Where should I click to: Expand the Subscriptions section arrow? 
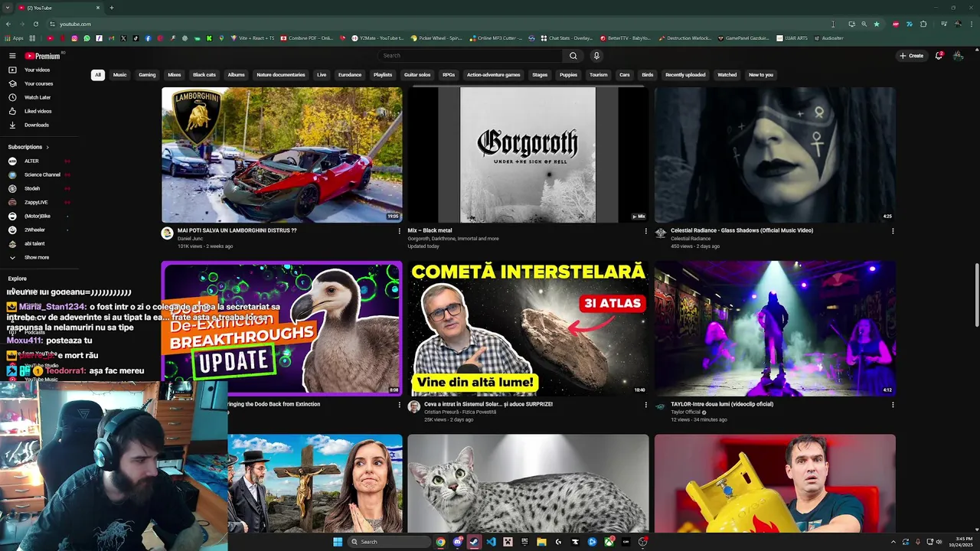tap(47, 147)
